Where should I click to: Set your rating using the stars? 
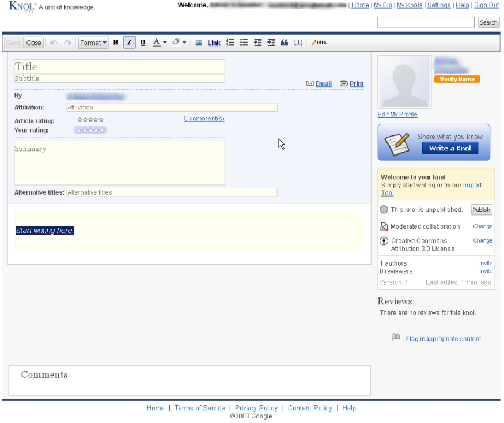coord(90,130)
